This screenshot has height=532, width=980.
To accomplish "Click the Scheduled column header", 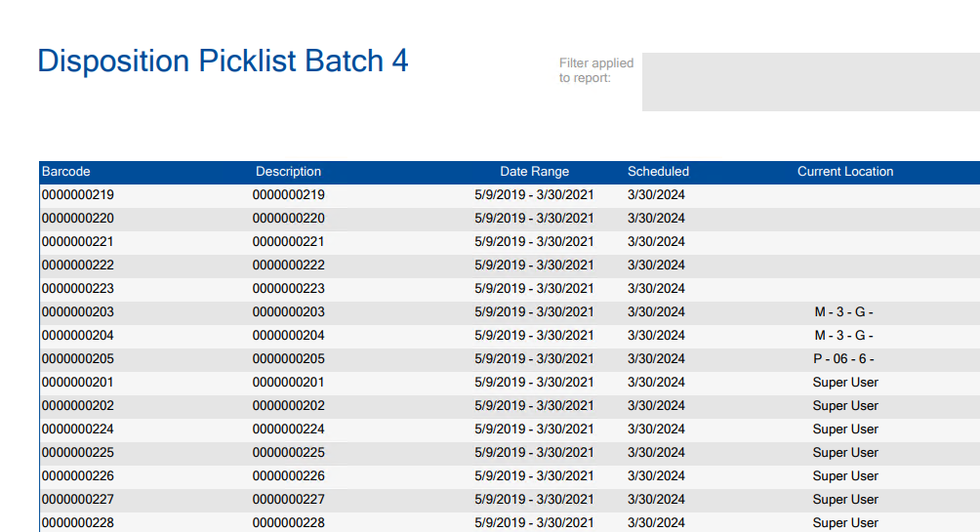I will (658, 172).
